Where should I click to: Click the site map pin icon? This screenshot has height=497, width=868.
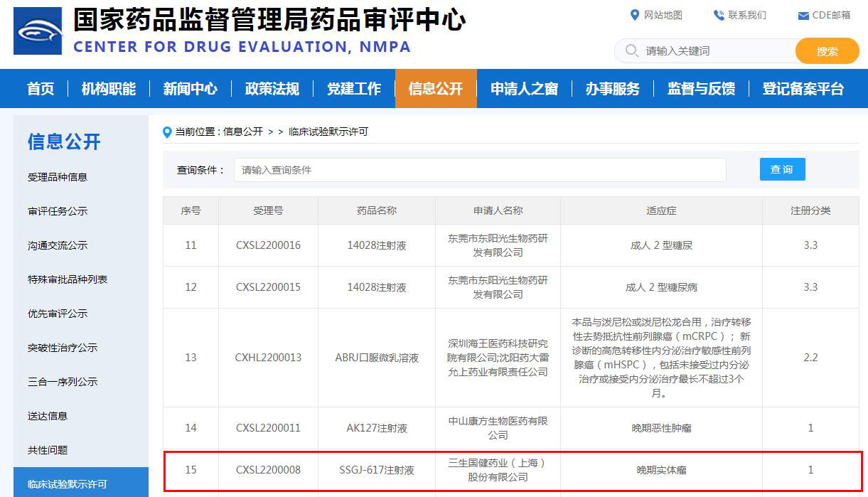635,15
